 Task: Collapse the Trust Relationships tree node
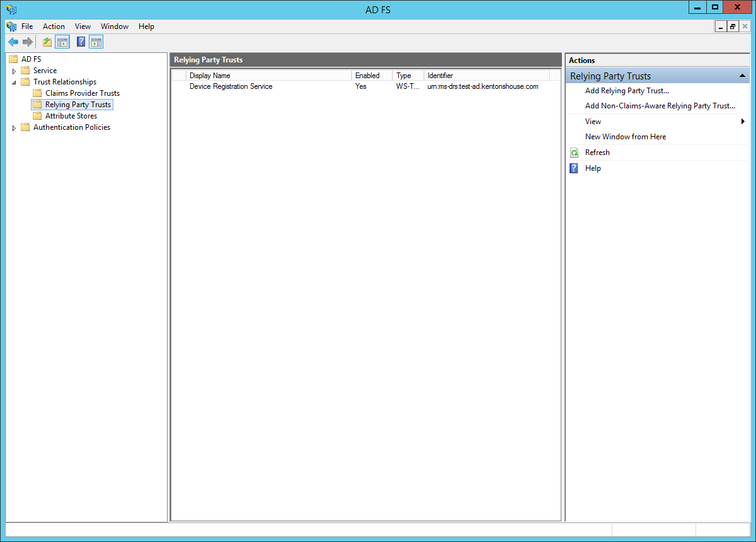(x=14, y=83)
